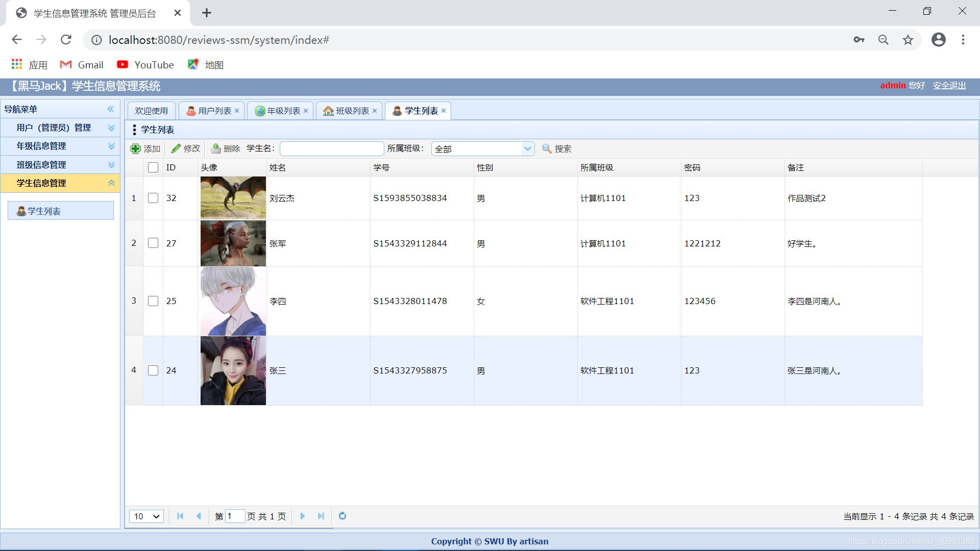Image resolution: width=980 pixels, height=551 pixels.
Task: Close the 用户列表 tab
Action: 237,111
